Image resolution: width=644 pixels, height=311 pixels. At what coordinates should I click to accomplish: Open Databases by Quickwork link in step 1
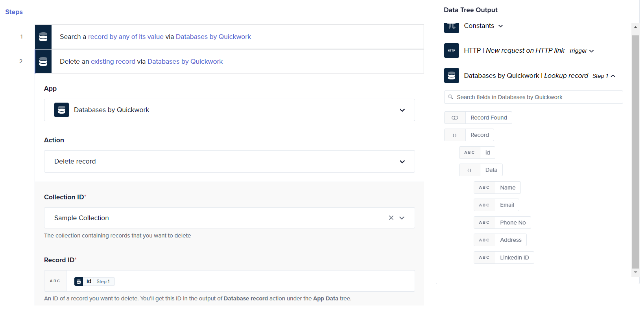pyautogui.click(x=213, y=37)
